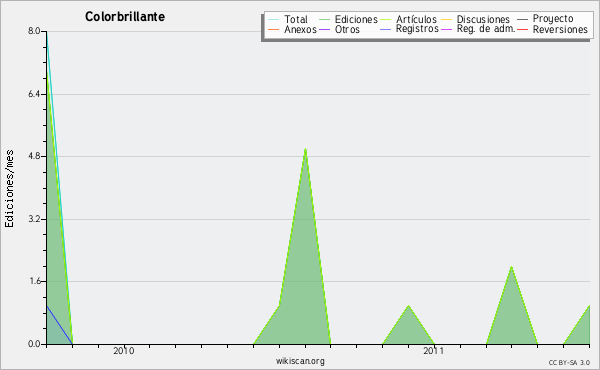Click the blue Registros line swatch

click(x=385, y=29)
